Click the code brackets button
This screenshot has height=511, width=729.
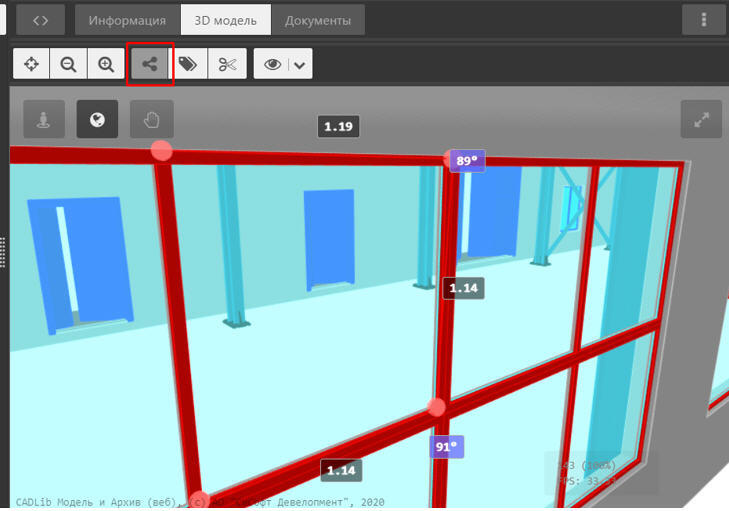(x=41, y=20)
